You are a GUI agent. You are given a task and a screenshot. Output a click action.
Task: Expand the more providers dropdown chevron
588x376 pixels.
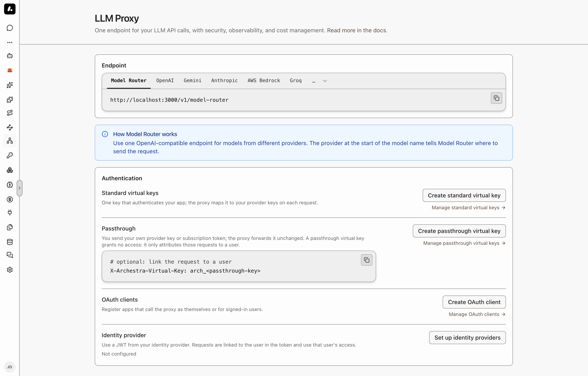325,81
